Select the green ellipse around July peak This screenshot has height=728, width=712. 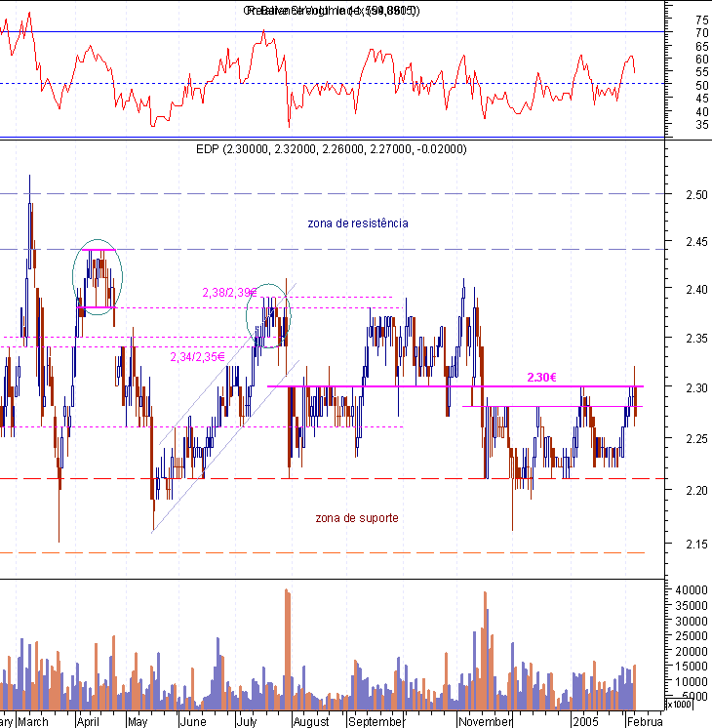(268, 316)
